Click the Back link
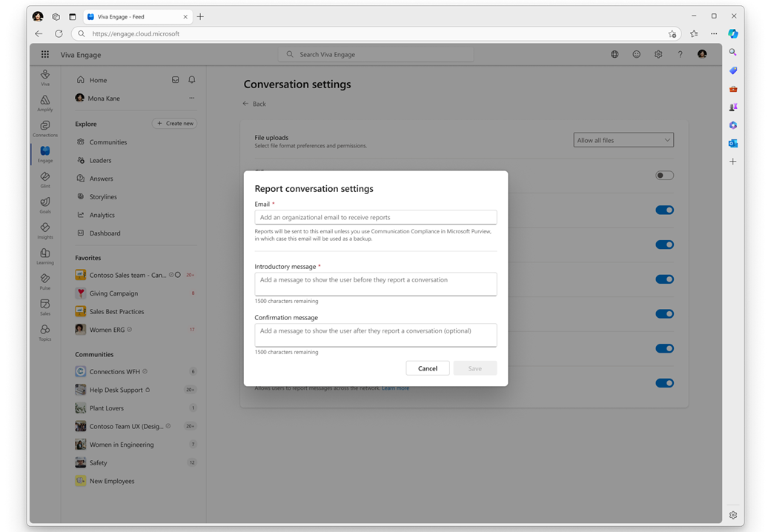The width and height of the screenshot is (771, 532). click(254, 104)
